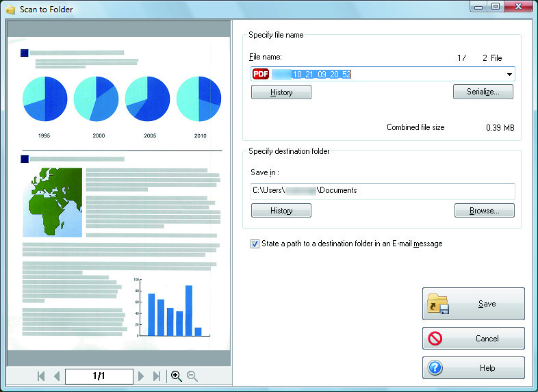The width and height of the screenshot is (538, 392).
Task: Go to first page of preview
Action: 41,376
